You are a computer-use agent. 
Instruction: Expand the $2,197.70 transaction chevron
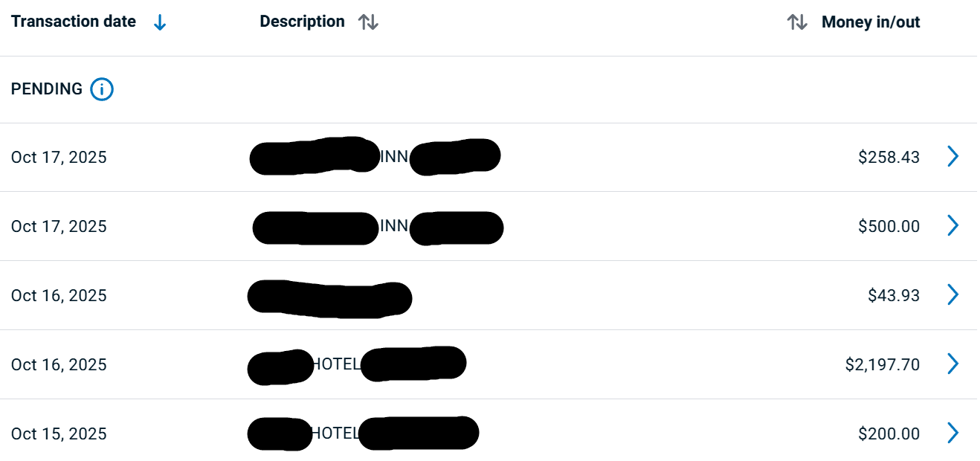(952, 364)
